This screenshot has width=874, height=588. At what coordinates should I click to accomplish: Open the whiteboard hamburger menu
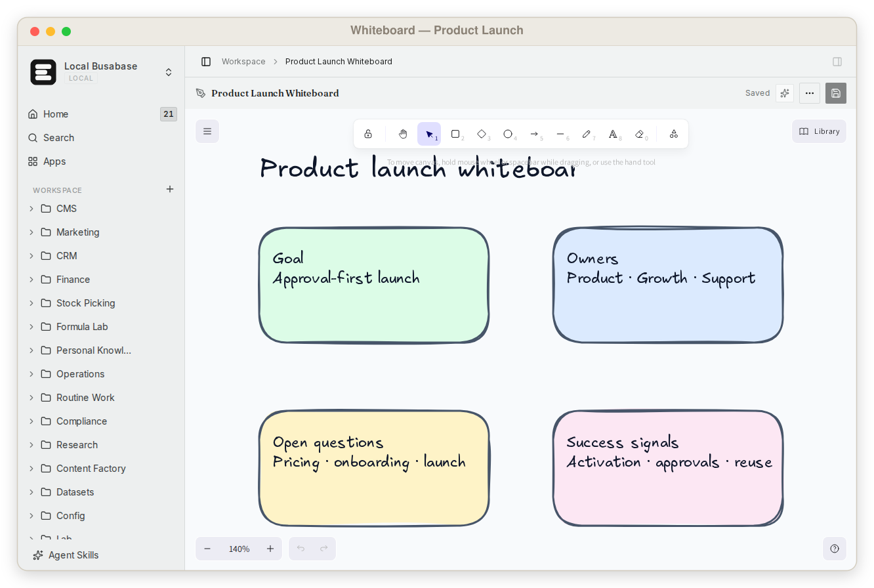coord(207,131)
